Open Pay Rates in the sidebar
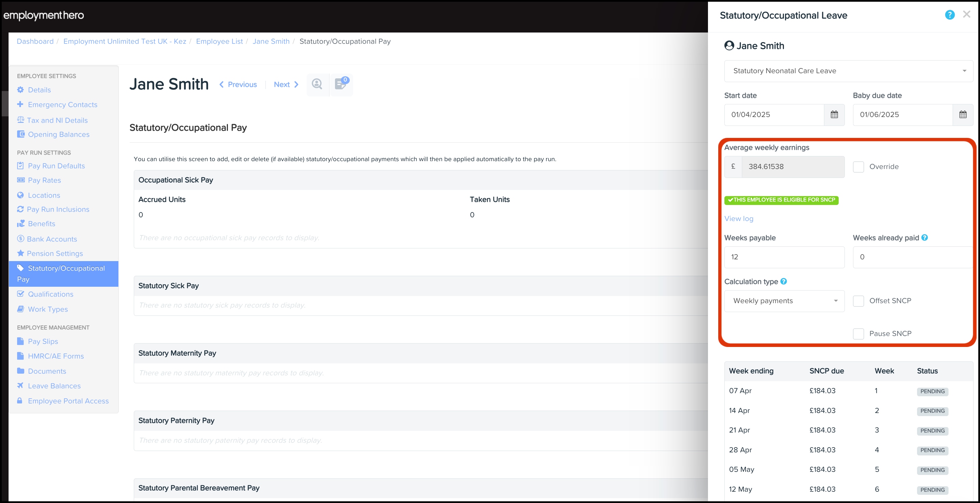Image resolution: width=980 pixels, height=503 pixels. pos(44,180)
